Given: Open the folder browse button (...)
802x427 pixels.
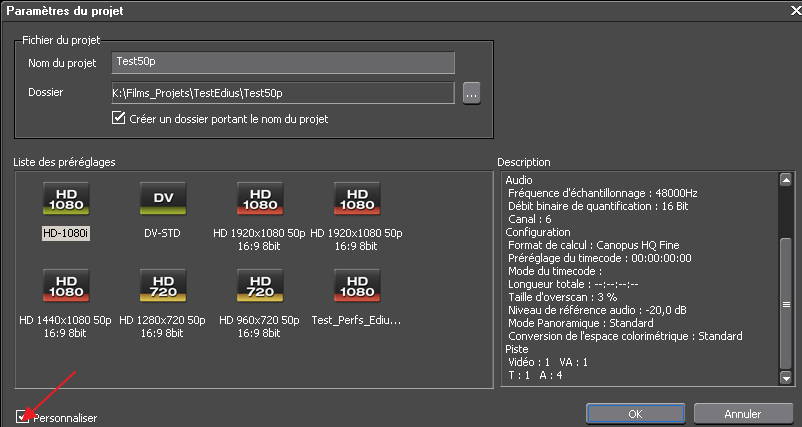Looking at the screenshot, I should coord(472,94).
